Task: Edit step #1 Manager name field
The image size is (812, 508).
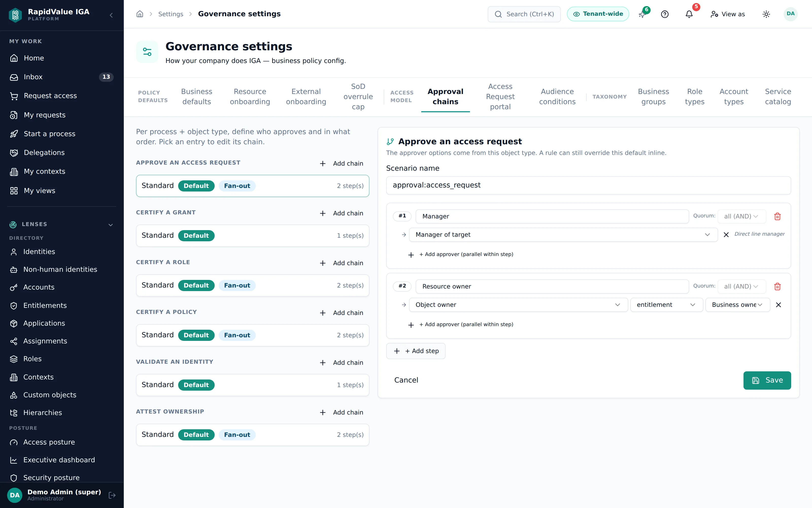Action: (x=552, y=216)
